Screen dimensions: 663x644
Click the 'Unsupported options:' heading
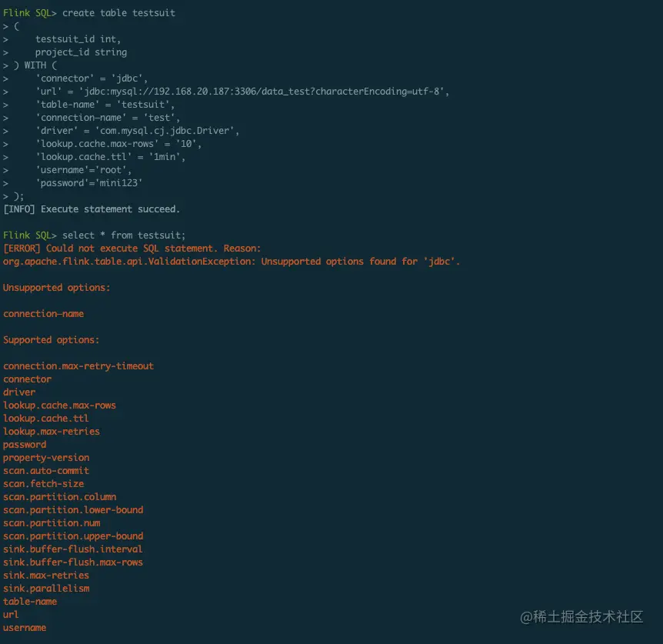click(57, 288)
